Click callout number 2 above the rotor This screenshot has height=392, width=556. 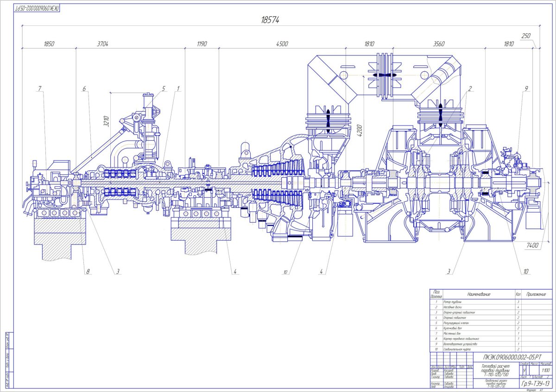(x=469, y=88)
